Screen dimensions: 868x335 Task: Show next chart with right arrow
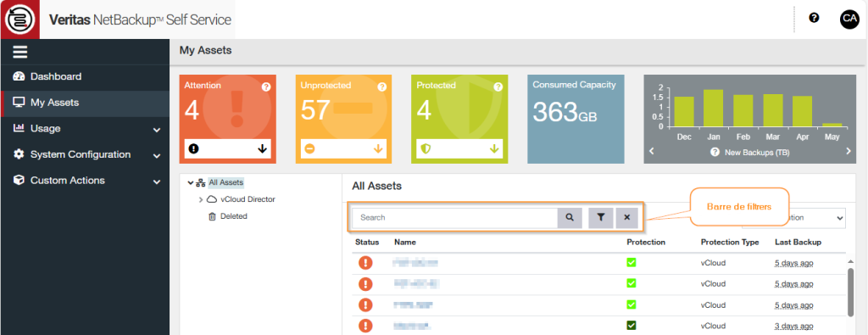tap(848, 151)
